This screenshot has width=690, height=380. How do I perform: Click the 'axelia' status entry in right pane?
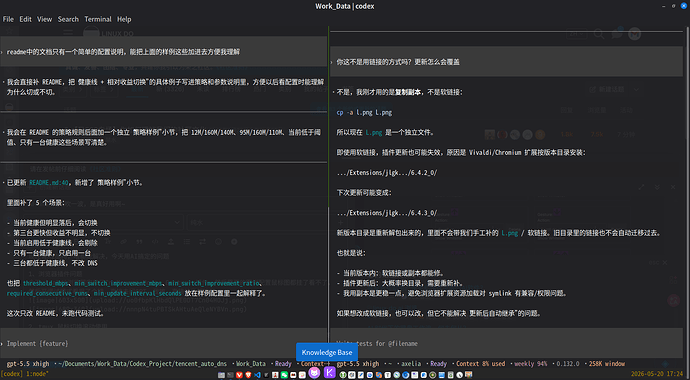point(410,364)
